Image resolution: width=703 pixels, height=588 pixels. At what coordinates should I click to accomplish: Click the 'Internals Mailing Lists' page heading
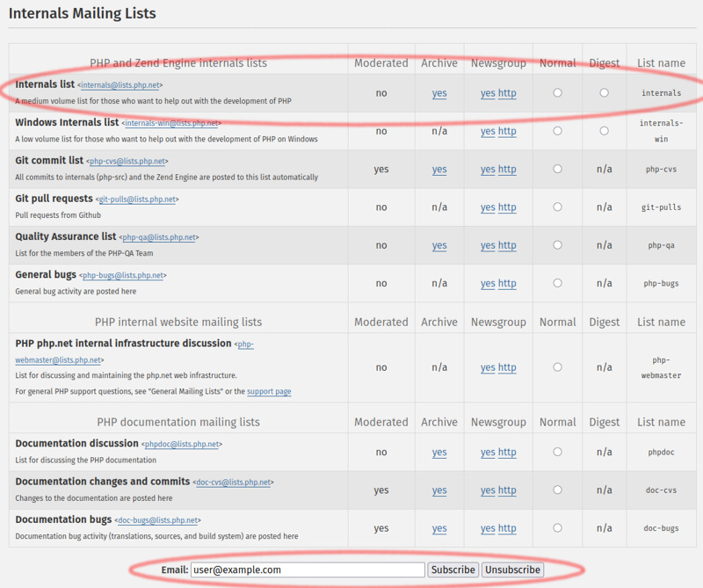82,13
